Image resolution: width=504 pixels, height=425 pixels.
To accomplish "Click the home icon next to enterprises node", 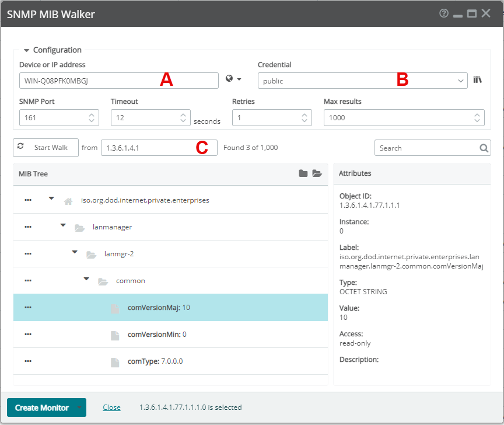I will click(x=68, y=200).
